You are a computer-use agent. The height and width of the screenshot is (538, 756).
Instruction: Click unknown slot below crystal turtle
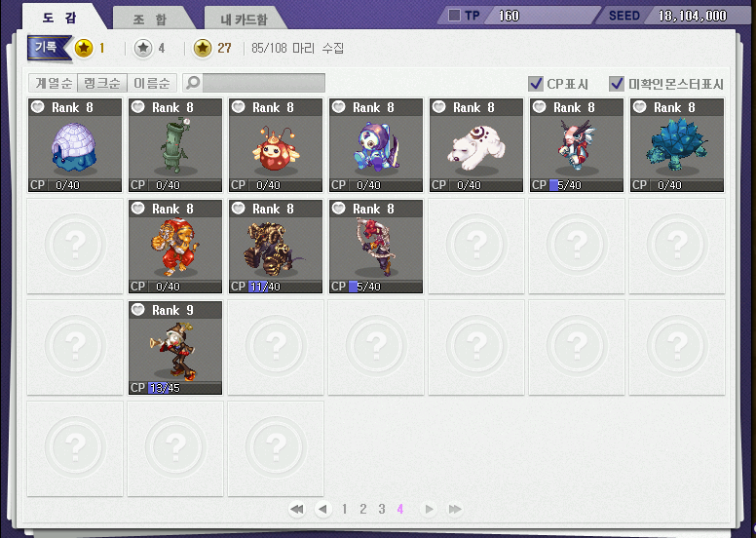(x=676, y=246)
